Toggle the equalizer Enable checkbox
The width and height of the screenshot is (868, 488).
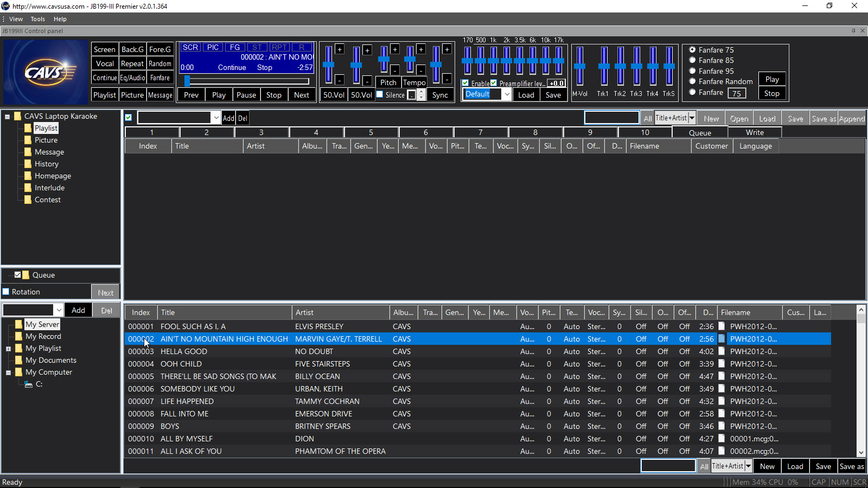(x=465, y=83)
